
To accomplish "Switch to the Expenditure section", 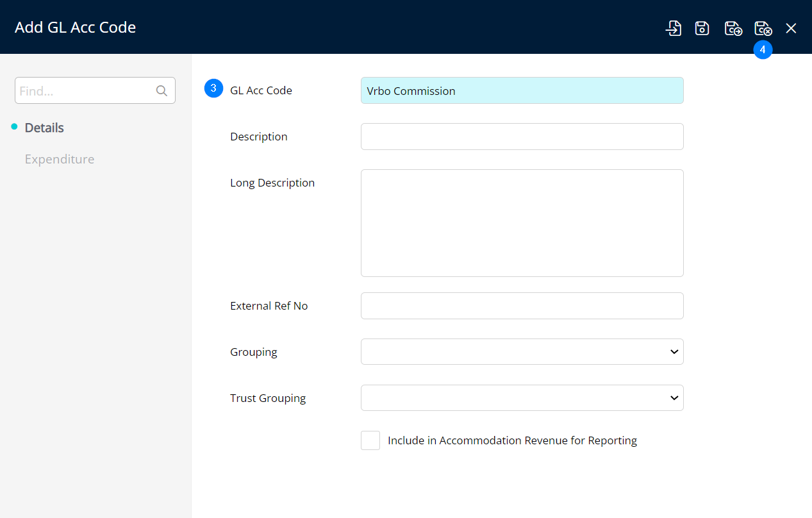I will [60, 159].
